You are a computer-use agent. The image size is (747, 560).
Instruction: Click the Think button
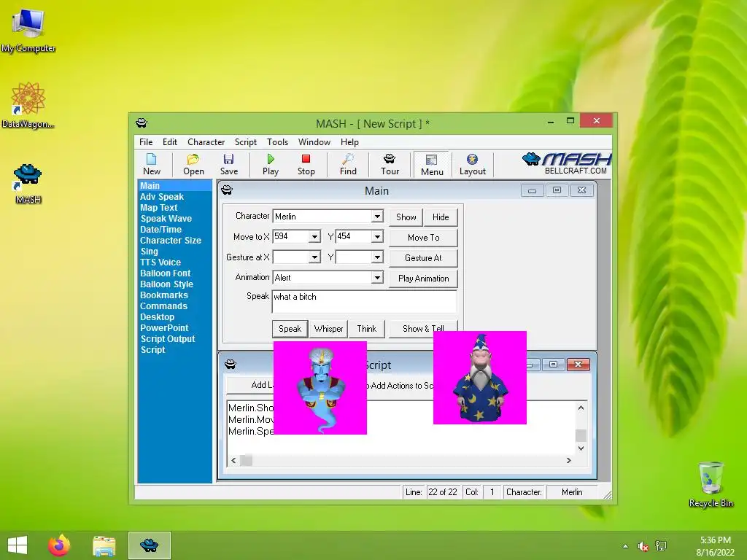367,329
